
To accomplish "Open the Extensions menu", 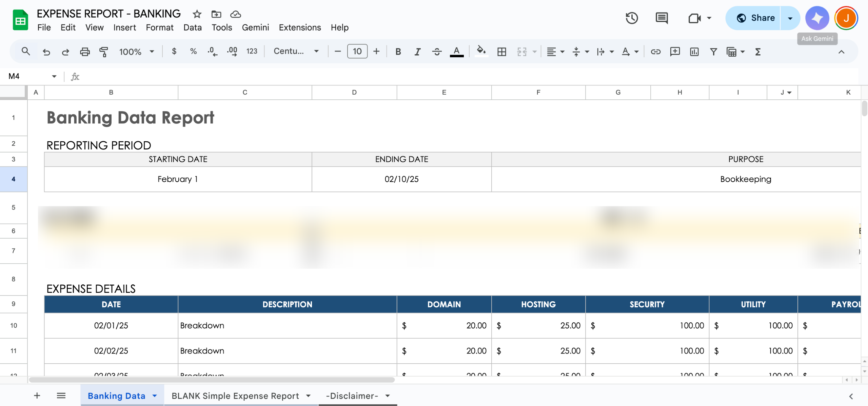I will (300, 27).
